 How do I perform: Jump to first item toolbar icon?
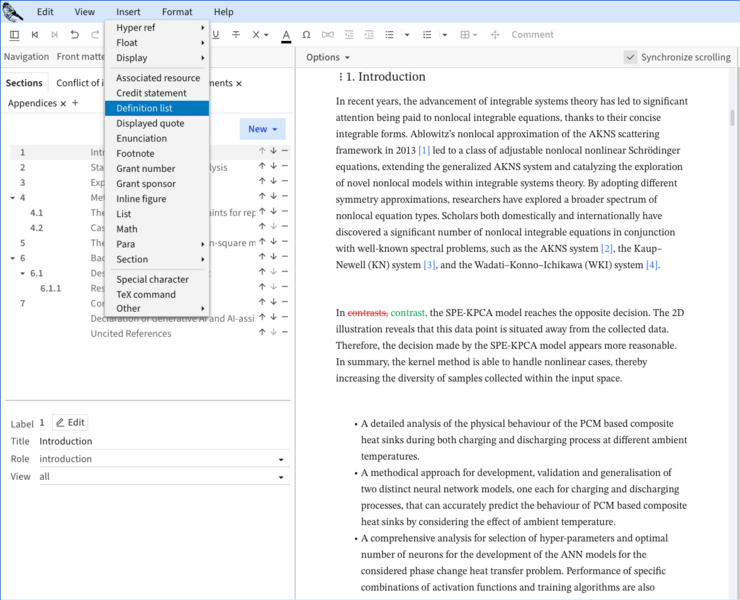pos(34,34)
